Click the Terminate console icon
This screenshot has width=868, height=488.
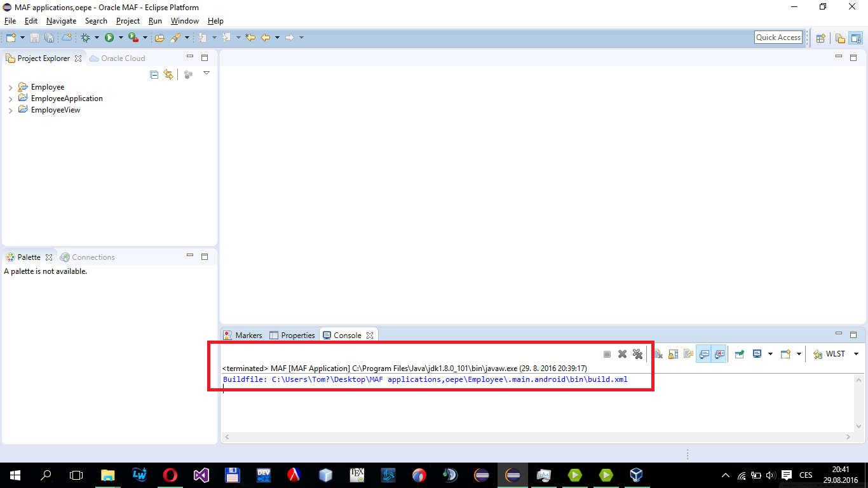coord(607,354)
